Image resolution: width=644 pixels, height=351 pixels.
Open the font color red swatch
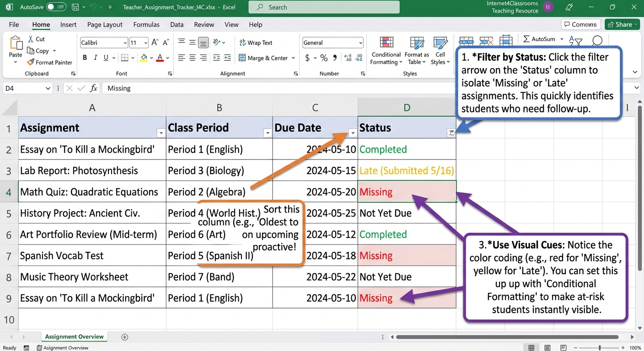click(160, 58)
